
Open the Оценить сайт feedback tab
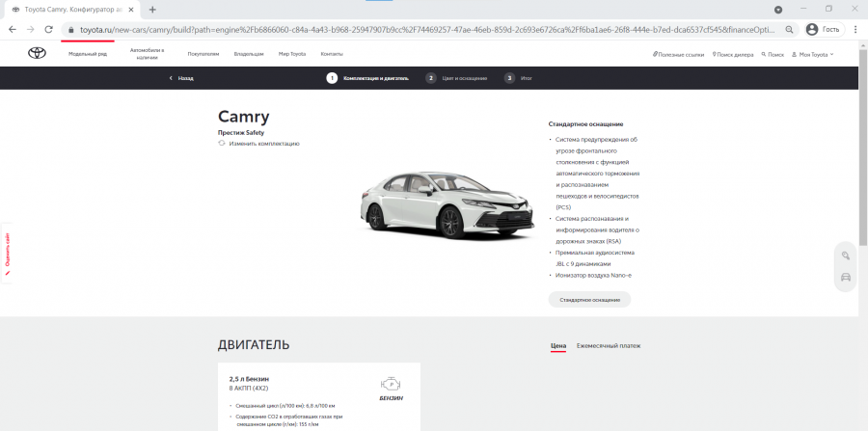pos(7,253)
